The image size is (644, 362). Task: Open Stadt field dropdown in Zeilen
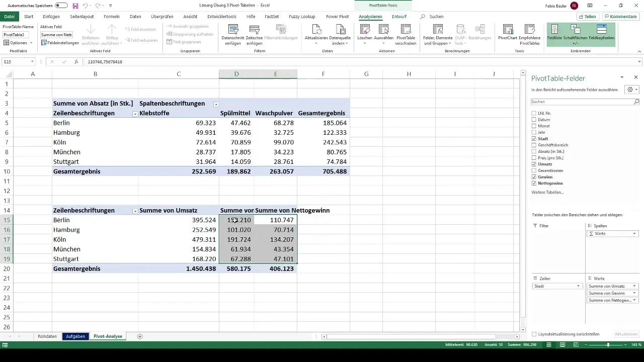pyautogui.click(x=579, y=286)
